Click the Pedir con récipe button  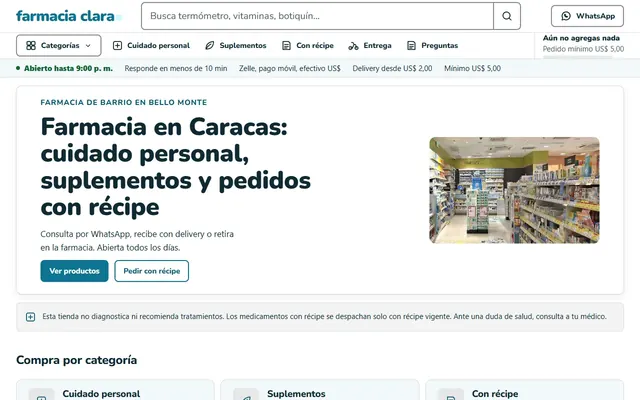tap(151, 271)
